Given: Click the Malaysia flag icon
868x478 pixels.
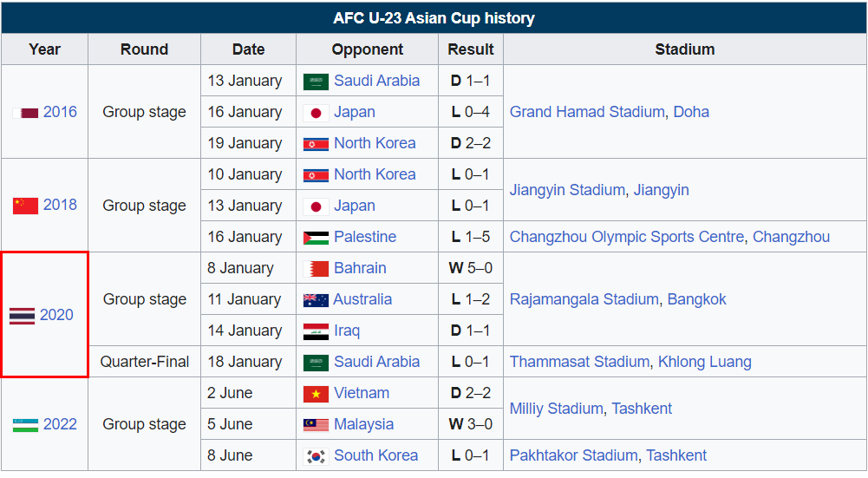Looking at the screenshot, I should [316, 425].
